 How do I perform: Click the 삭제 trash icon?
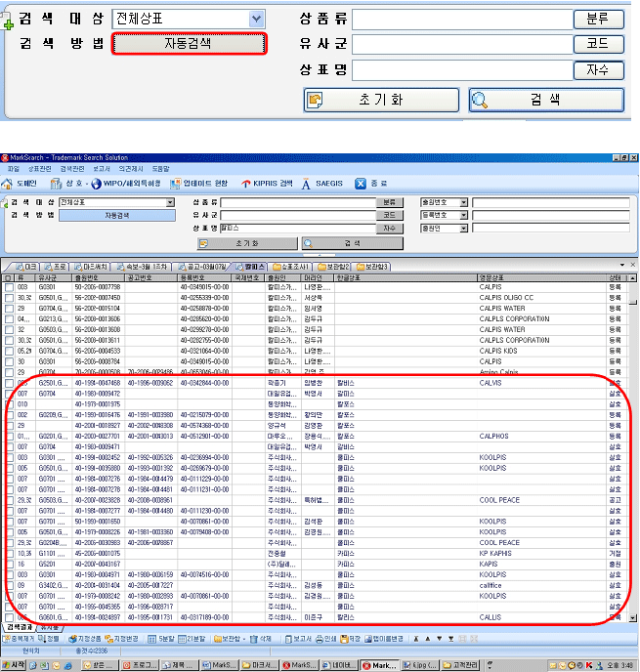(254, 639)
